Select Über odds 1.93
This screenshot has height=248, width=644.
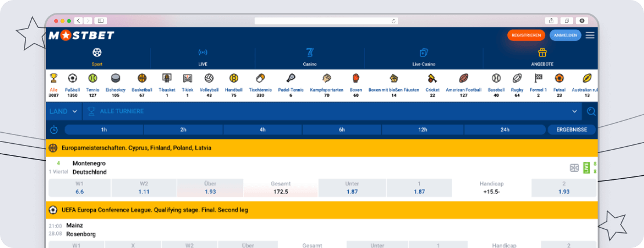click(x=210, y=188)
